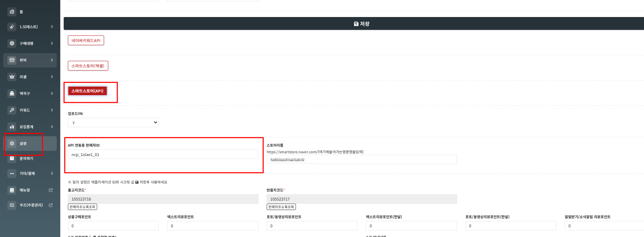The width and height of the screenshot is (644, 237).
Task: Click the bar chart icon for 유입통계
Action: pyautogui.click(x=12, y=127)
